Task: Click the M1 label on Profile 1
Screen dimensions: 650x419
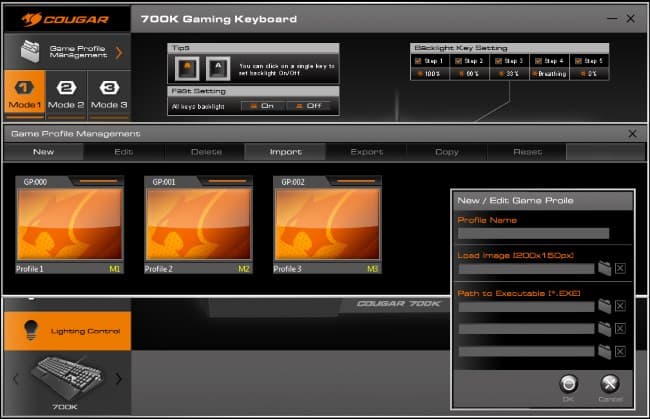Action: tap(114, 269)
